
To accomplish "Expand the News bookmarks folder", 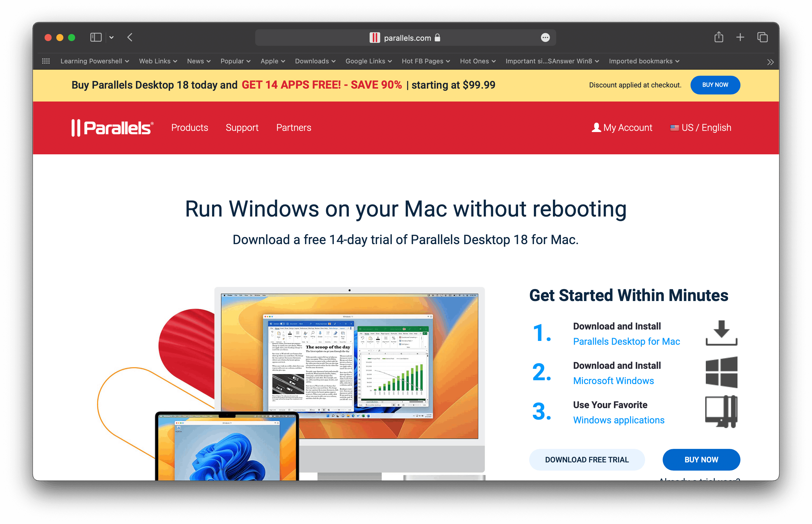I will 199,61.
